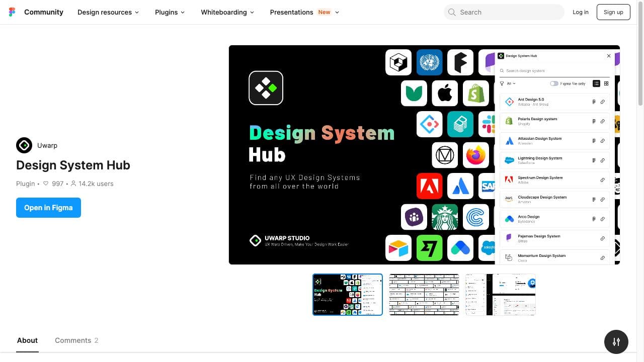The image size is (644, 362).
Task: Click the person icon beside 14.2k users
Action: [x=73, y=184]
